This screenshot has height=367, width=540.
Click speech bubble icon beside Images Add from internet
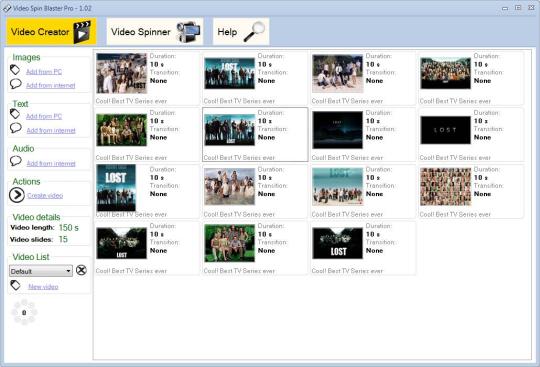coord(15,84)
